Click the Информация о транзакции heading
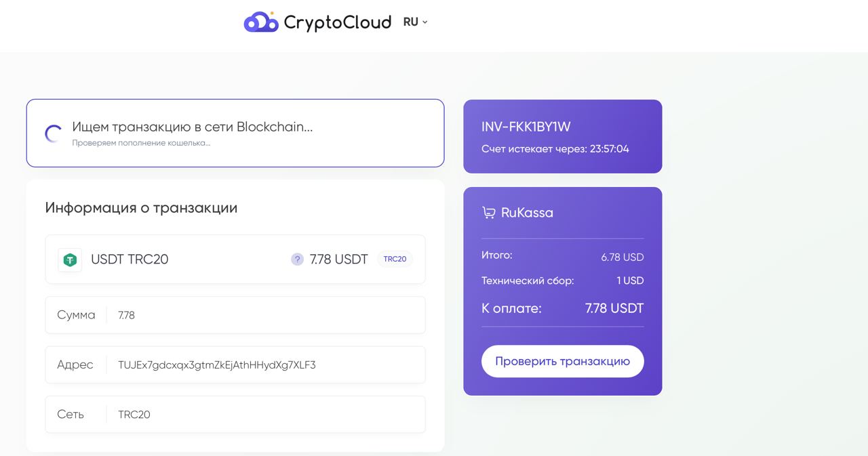 (x=141, y=207)
